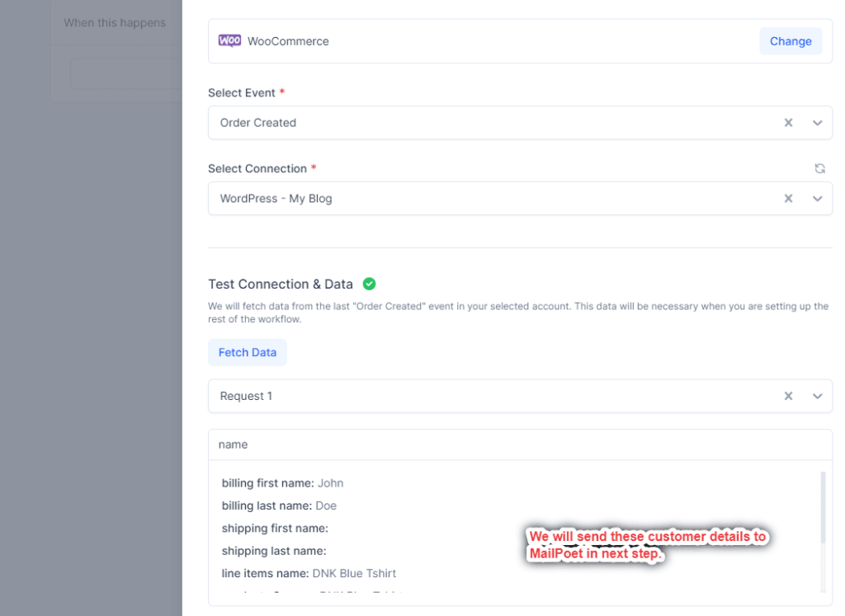Select the billing last name Doe row
The width and height of the screenshot is (845, 616).
tap(279, 505)
